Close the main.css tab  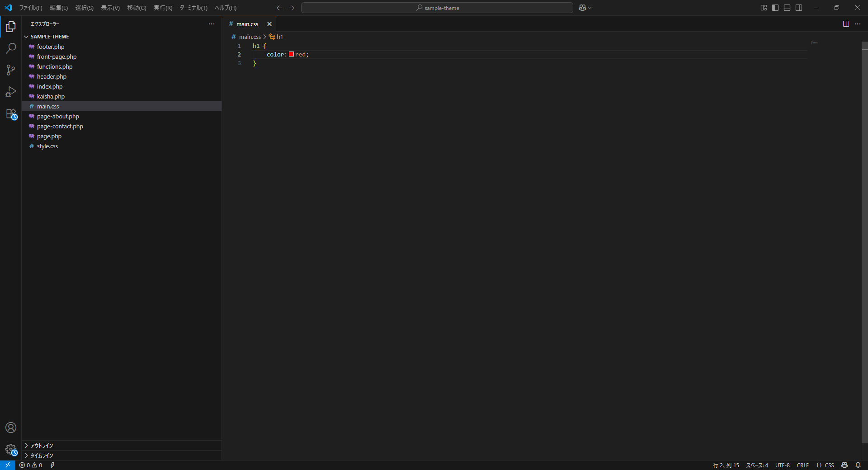(x=269, y=24)
